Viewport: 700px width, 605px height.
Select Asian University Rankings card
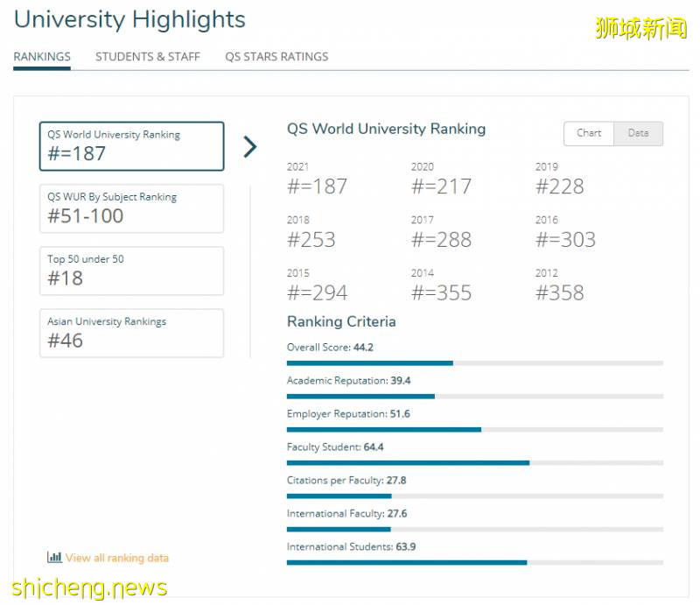point(131,333)
